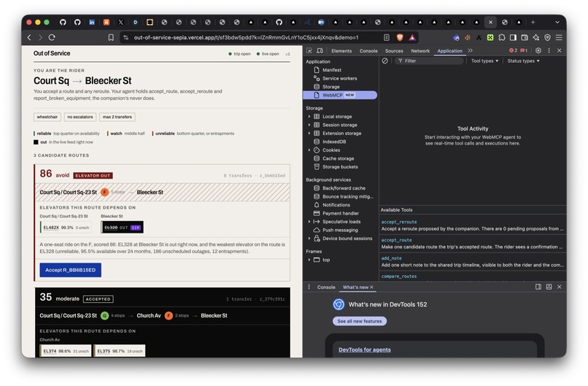
Task: Open Storage buckets entry
Action: [340, 167]
